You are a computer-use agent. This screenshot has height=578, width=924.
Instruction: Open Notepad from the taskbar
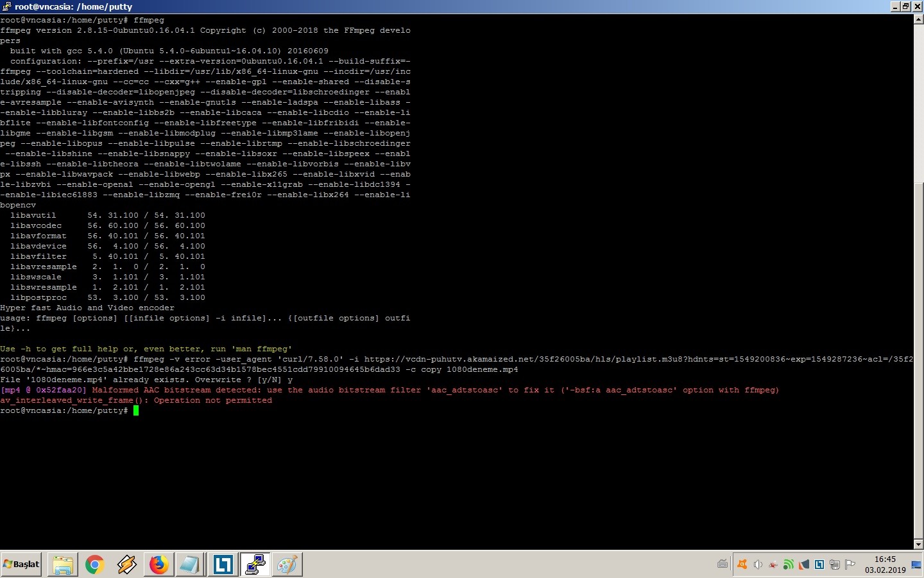pos(191,565)
